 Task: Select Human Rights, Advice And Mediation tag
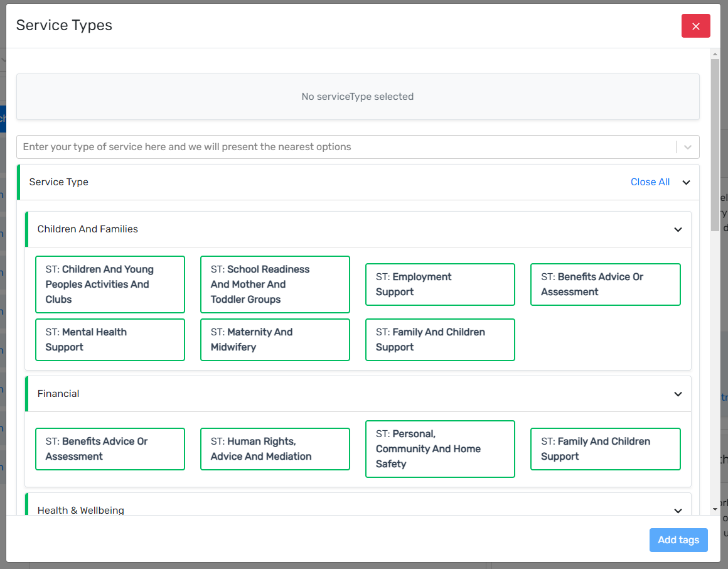(275, 449)
